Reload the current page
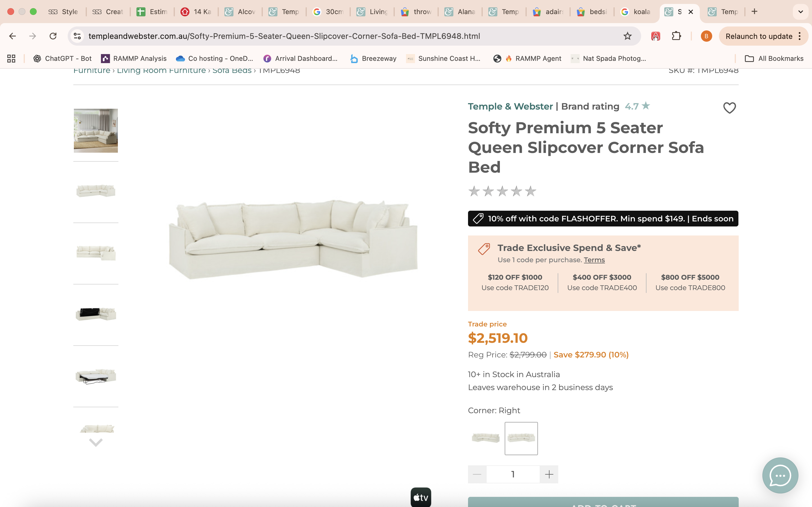This screenshot has width=812, height=507. (53, 36)
